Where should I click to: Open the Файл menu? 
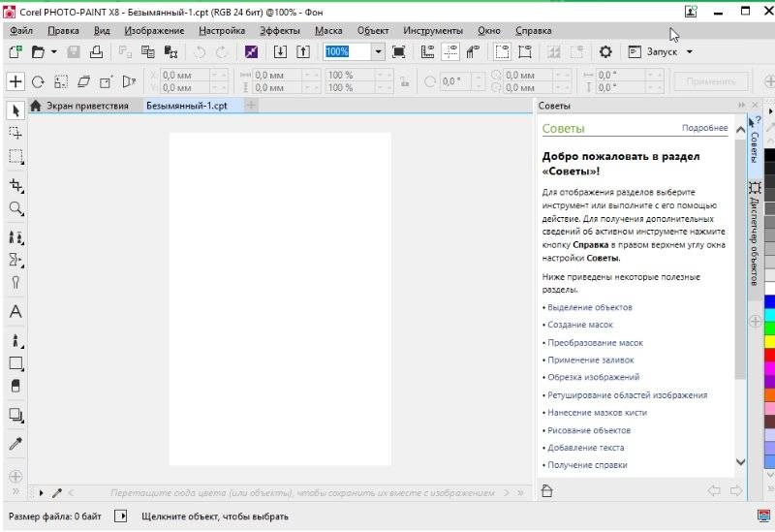click(21, 31)
